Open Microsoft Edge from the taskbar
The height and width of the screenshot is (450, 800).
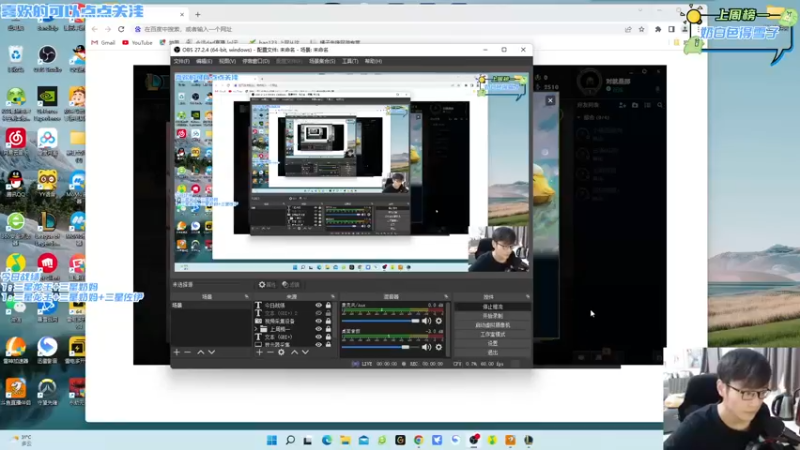[327, 440]
